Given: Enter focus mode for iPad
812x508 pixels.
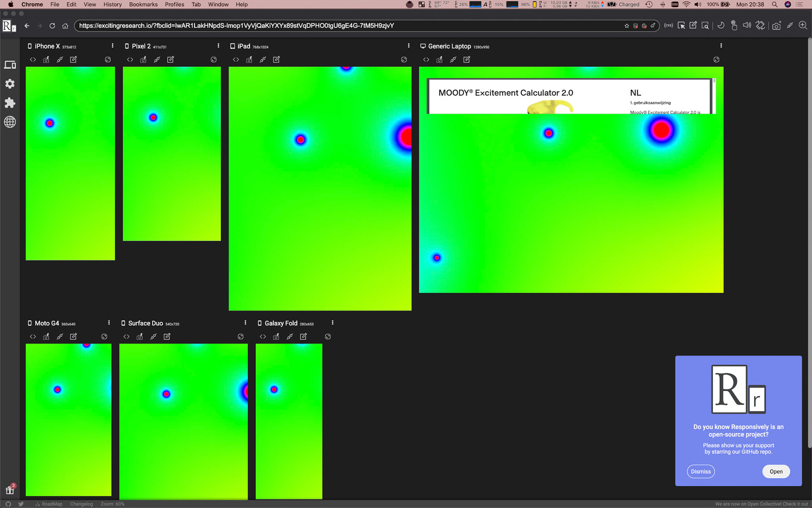Looking at the screenshot, I should point(404,60).
